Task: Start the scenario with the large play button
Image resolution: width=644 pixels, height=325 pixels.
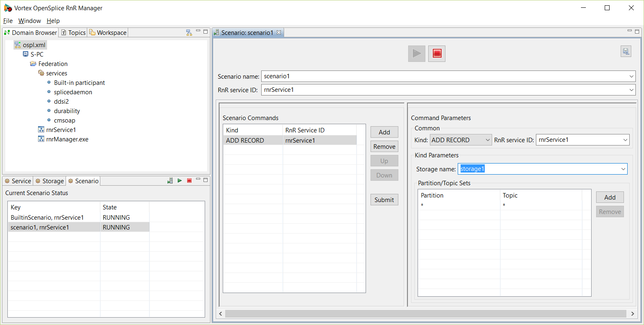Action: tap(416, 53)
